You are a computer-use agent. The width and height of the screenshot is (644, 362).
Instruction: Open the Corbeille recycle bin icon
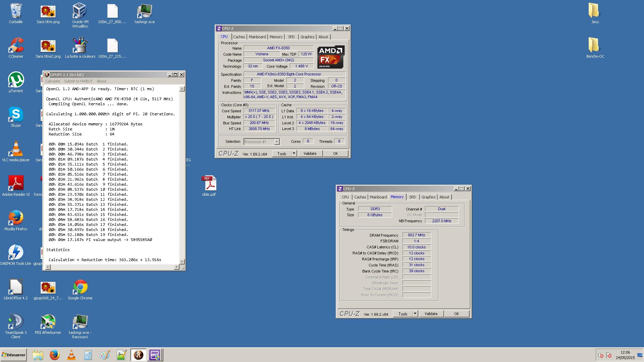16,13
